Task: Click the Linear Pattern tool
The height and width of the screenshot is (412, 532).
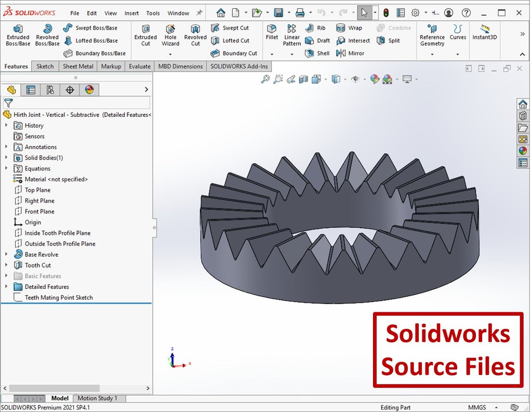Action: [292, 35]
